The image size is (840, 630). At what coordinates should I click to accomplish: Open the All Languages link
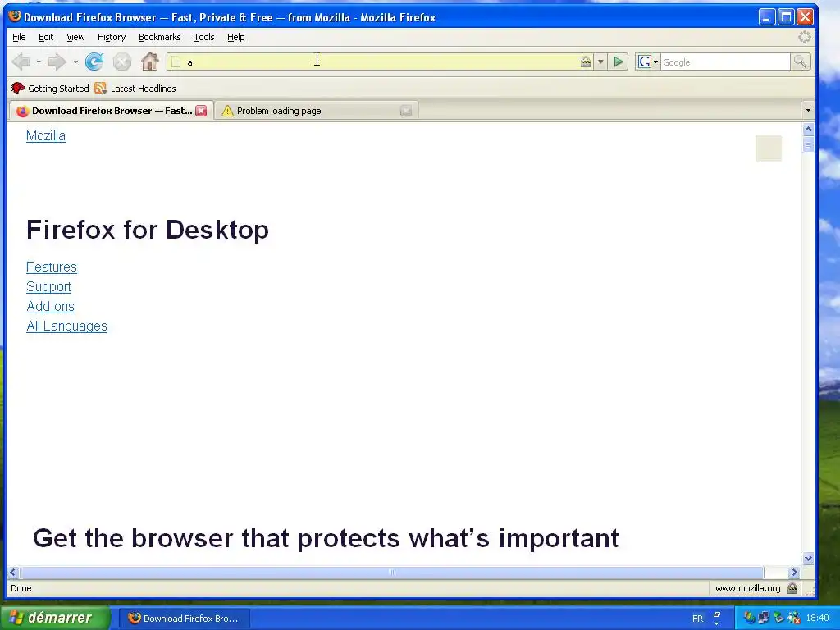click(x=66, y=326)
